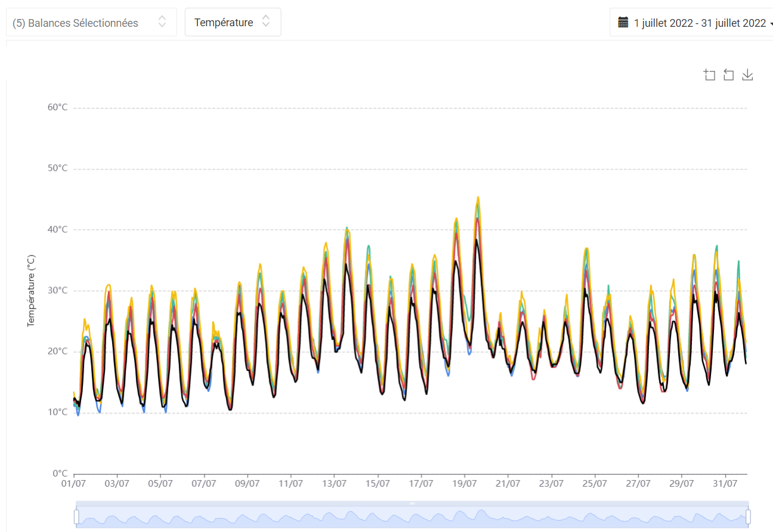Click the left handle of the range slider
Image resolution: width=773 pixels, height=532 pixels.
coord(76,517)
